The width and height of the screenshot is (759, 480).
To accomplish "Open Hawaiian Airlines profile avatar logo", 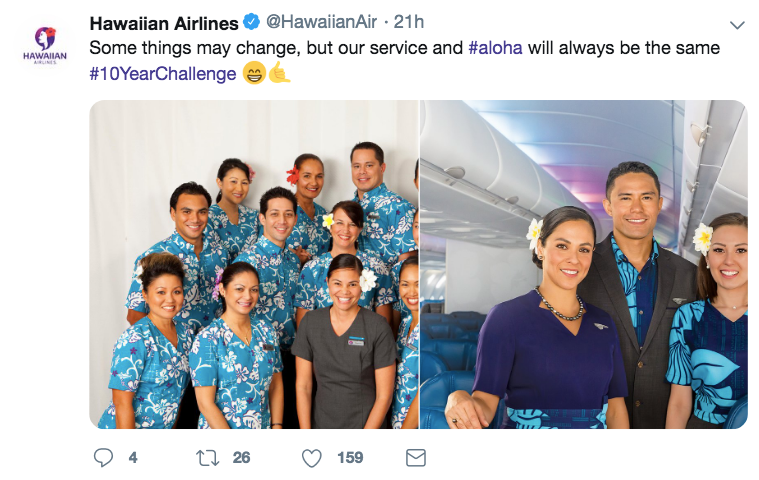I will [x=45, y=45].
